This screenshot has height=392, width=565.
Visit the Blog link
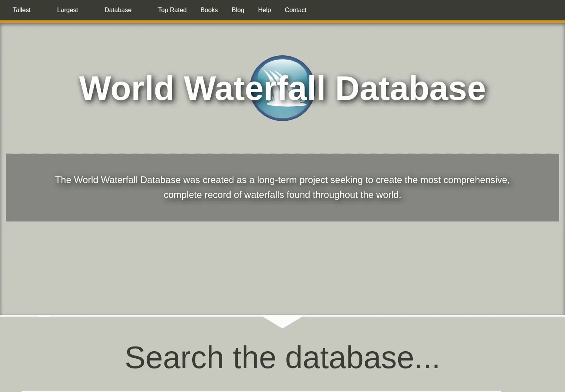[x=238, y=10]
